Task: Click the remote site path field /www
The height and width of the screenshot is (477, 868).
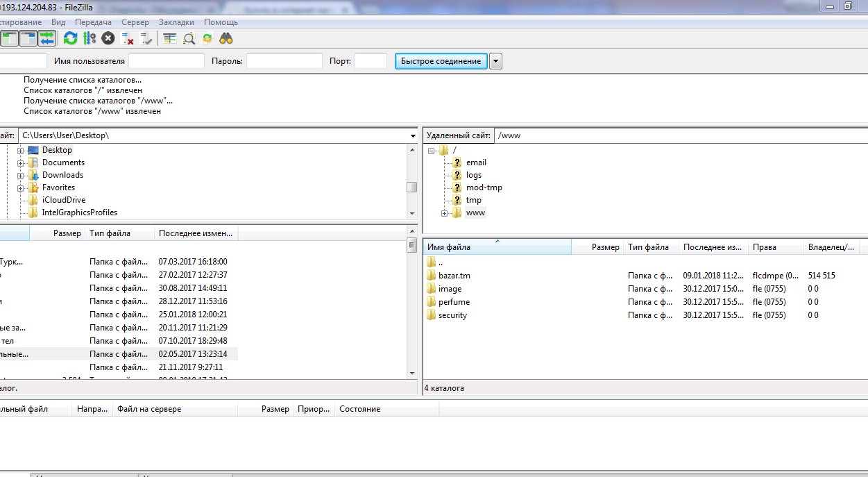Action: [681, 135]
